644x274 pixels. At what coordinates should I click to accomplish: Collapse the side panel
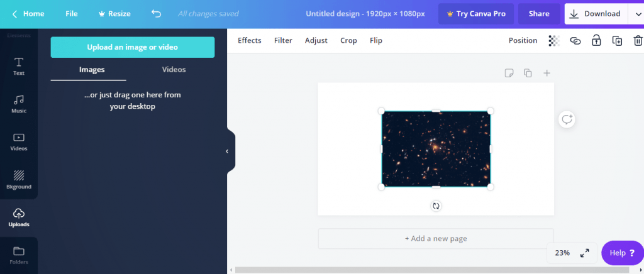tap(227, 151)
